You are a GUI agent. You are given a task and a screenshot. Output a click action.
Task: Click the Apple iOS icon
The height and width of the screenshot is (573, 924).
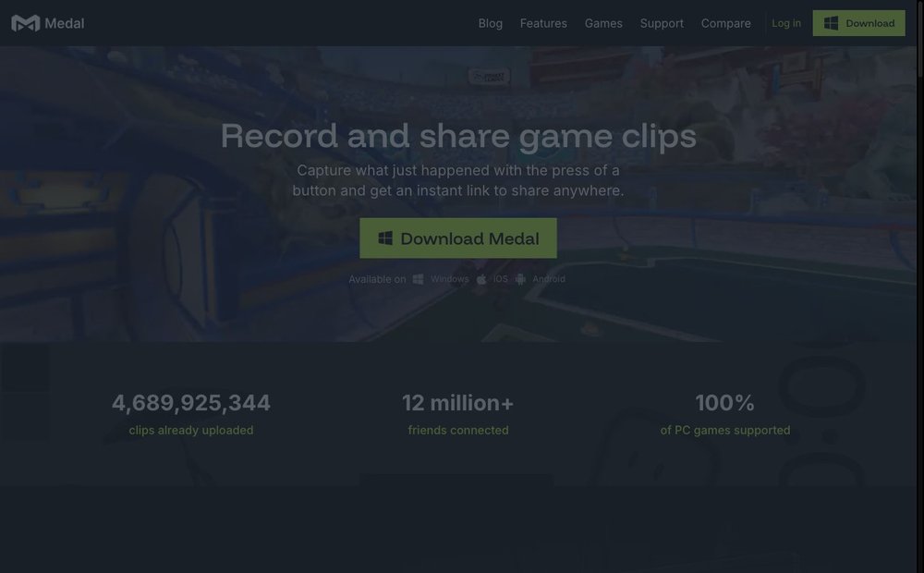click(x=481, y=279)
